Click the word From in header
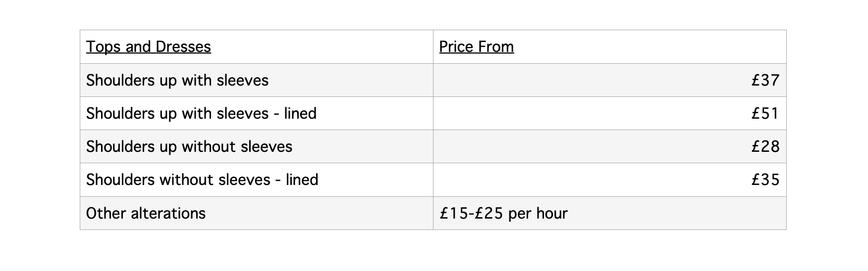This screenshot has width=868, height=271. coord(495,47)
